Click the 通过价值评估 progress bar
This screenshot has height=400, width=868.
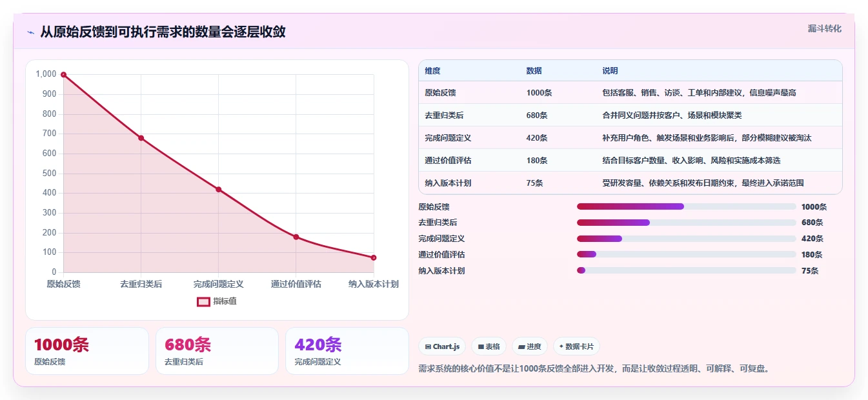click(687, 254)
